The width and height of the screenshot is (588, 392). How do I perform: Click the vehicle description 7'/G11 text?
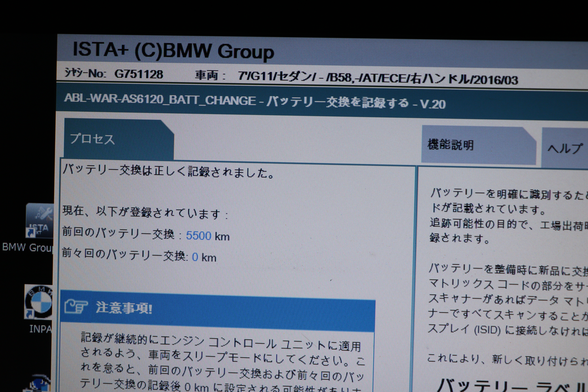coord(378,78)
